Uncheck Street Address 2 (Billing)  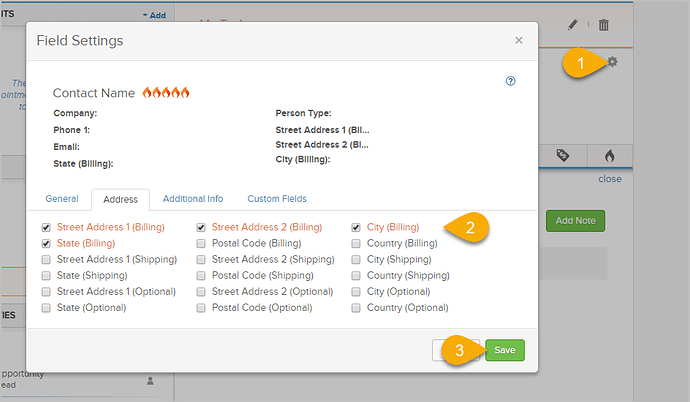[x=201, y=227]
